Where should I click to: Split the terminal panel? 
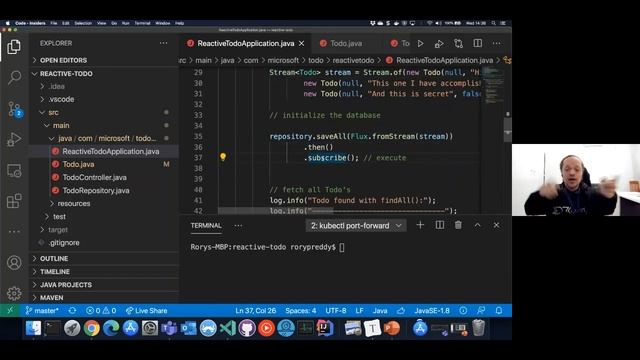pos(440,225)
